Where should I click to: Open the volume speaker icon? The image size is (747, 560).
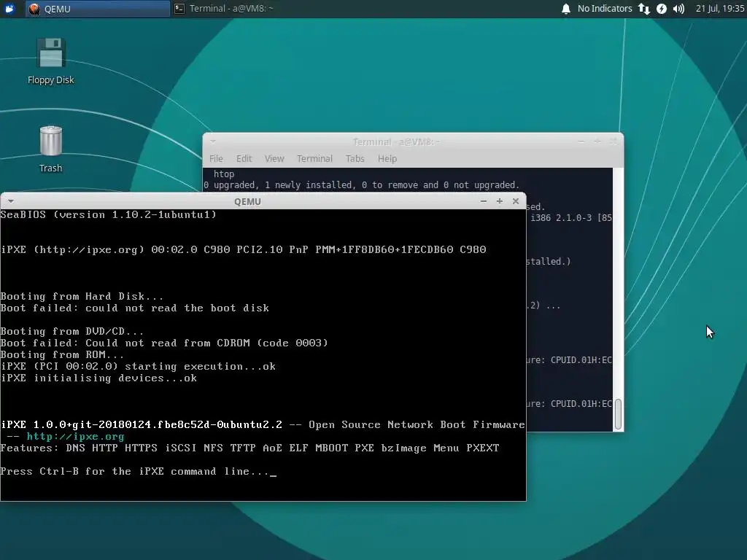pos(678,9)
